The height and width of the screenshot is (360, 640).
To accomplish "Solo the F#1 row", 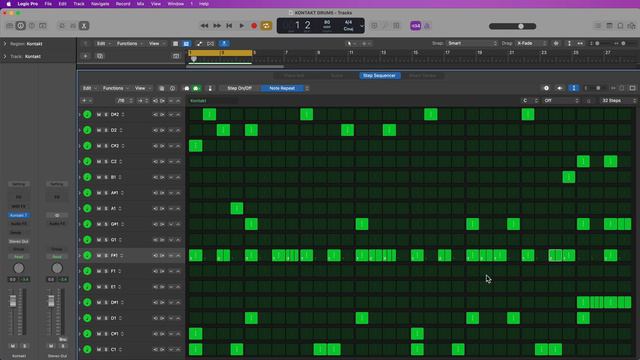I will pos(106,256).
